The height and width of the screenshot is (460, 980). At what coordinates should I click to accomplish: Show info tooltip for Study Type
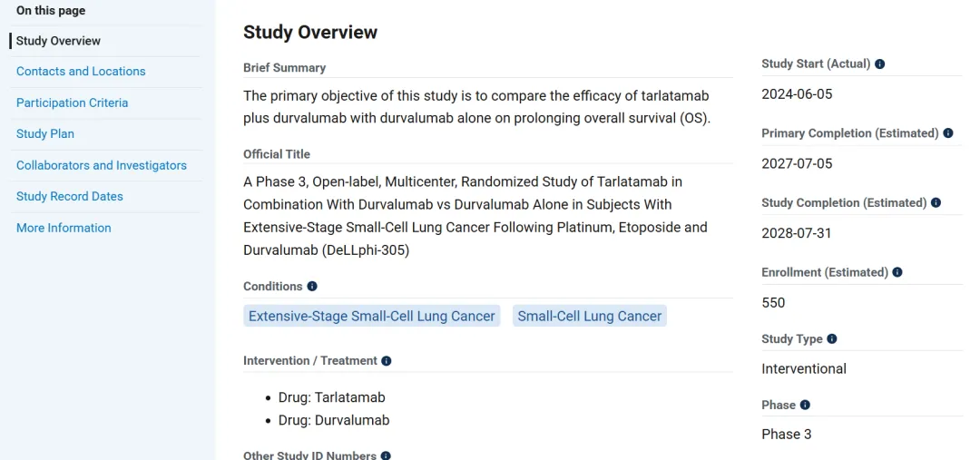point(832,339)
